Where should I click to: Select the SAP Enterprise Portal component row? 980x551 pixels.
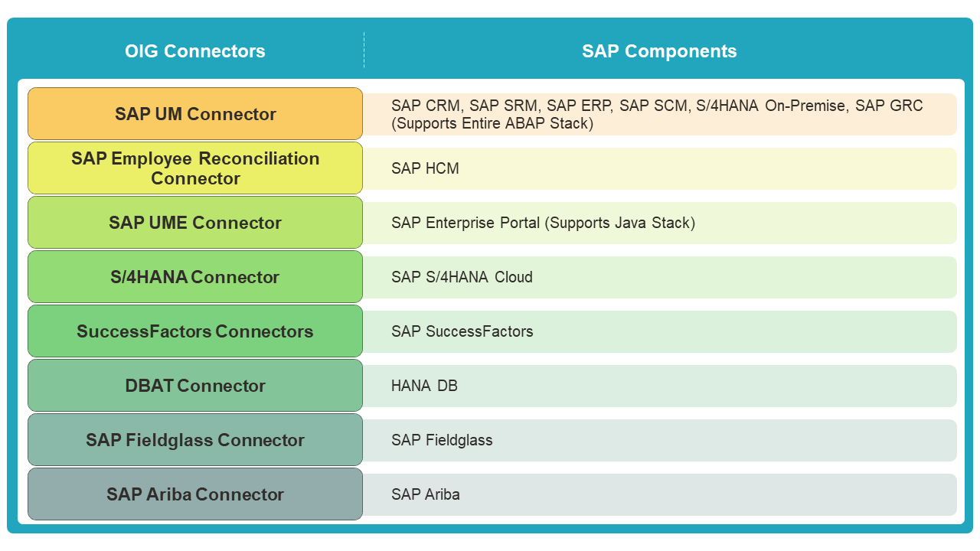[x=660, y=223]
